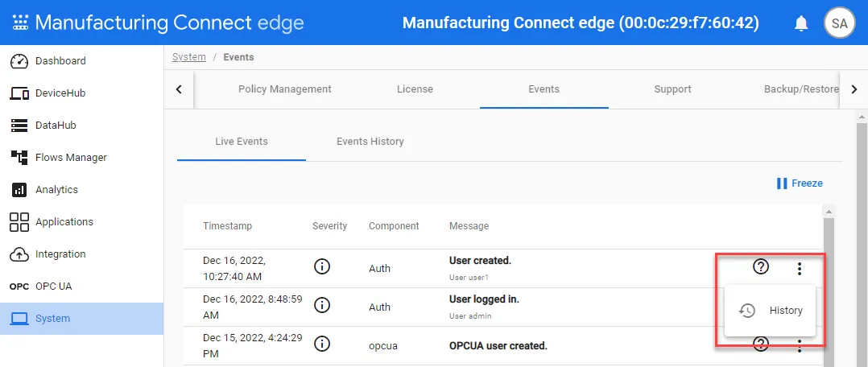Click the User user1 detail text
868x367 pixels.
(469, 278)
